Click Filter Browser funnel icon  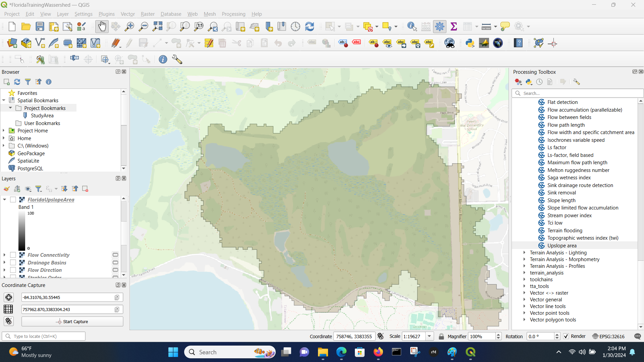point(28,82)
